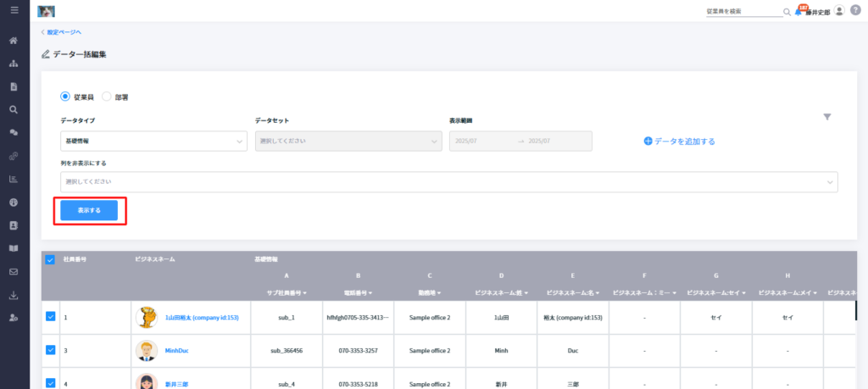Click the データを追加する link
This screenshot has width=868, height=389.
point(685,141)
